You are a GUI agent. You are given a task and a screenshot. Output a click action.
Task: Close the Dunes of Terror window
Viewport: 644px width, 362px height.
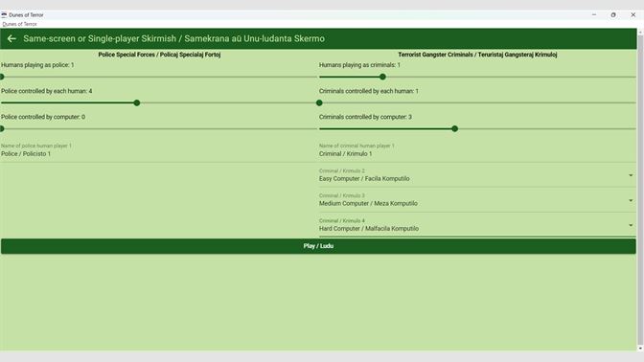[632, 14]
